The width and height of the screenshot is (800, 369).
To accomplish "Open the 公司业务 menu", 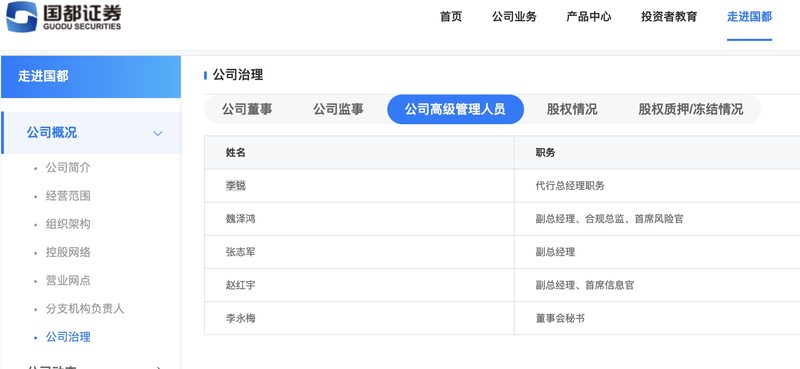I will [514, 16].
